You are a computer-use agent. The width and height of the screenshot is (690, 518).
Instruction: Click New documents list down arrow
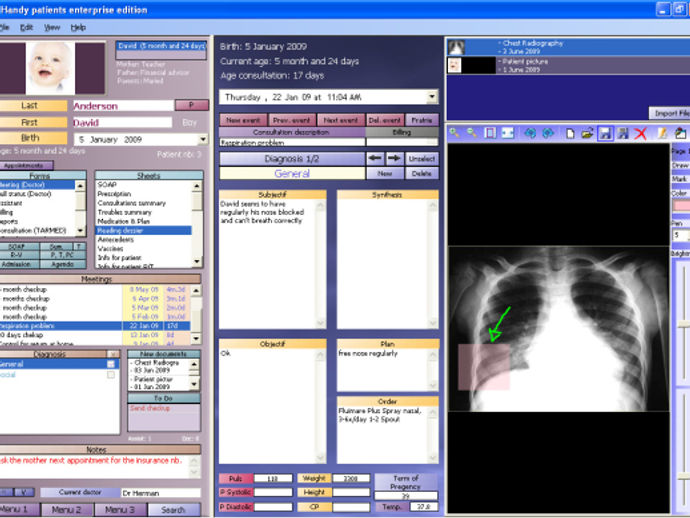[194, 384]
